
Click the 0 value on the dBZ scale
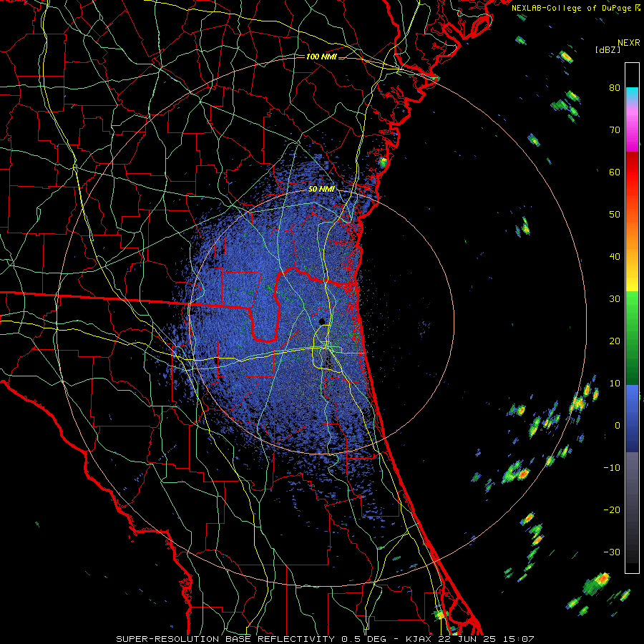pos(618,426)
